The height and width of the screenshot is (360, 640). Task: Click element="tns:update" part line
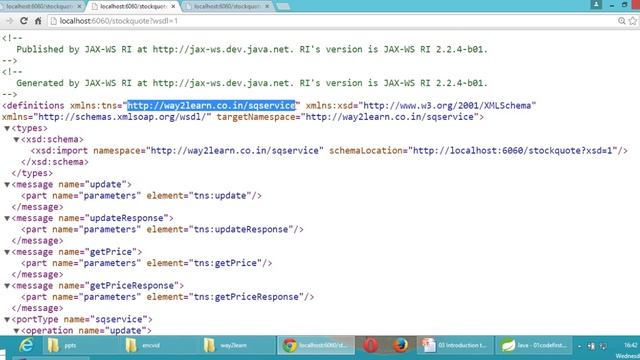coord(141,196)
